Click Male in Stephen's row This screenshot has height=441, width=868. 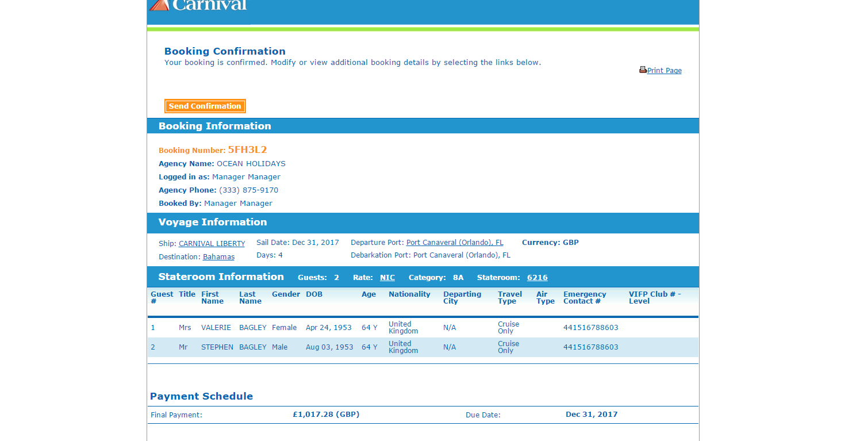[x=280, y=347]
